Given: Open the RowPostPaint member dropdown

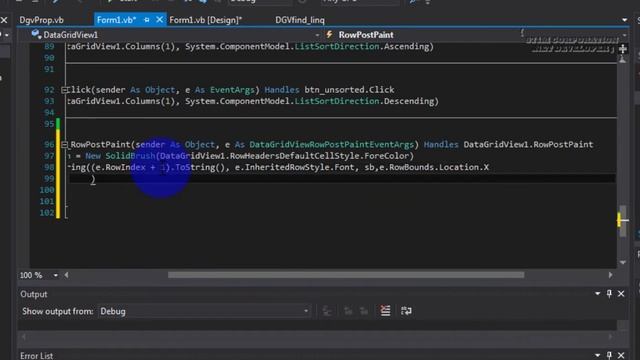Looking at the screenshot, I should point(624,35).
